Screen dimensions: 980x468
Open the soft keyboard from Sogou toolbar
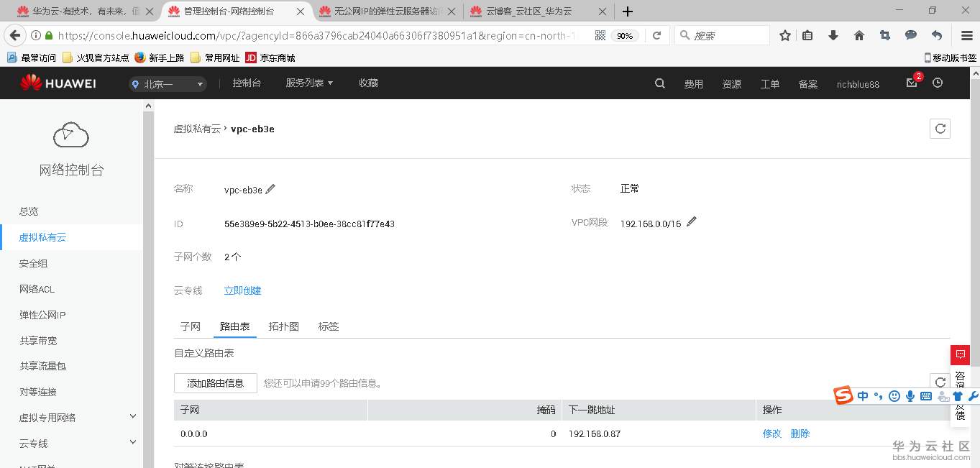pyautogui.click(x=926, y=395)
